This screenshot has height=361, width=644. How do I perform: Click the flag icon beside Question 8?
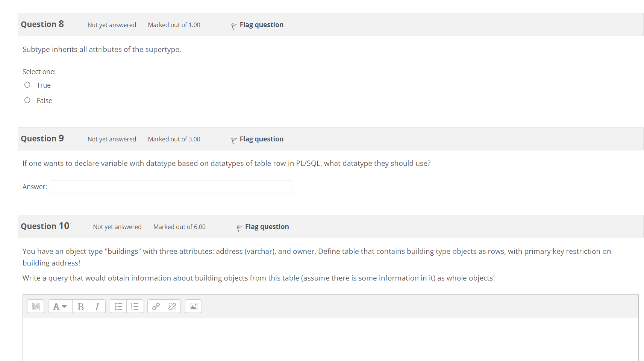234,26
